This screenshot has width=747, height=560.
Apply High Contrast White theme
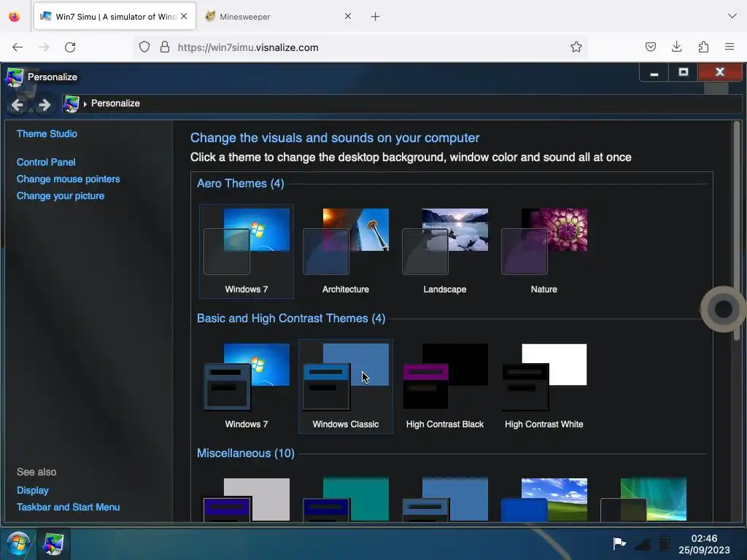coord(544,386)
